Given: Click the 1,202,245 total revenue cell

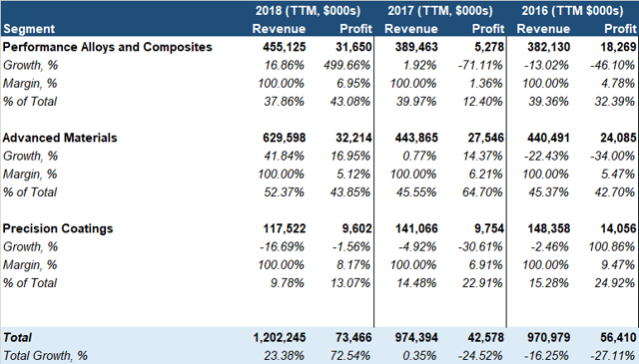Looking at the screenshot, I should coord(280,337).
